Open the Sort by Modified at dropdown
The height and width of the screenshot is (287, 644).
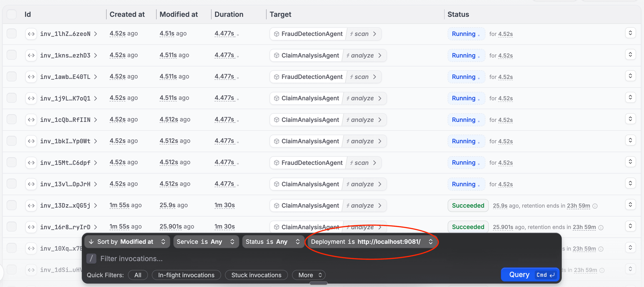(x=127, y=242)
